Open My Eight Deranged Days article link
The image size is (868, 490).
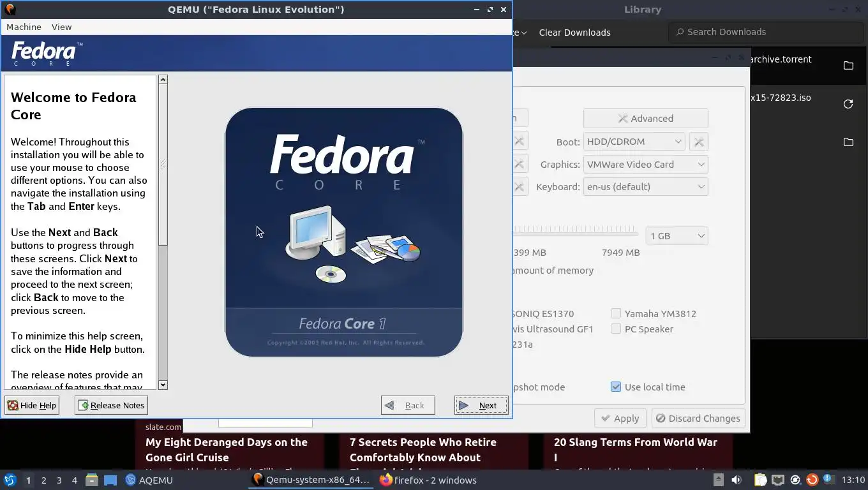pos(227,450)
